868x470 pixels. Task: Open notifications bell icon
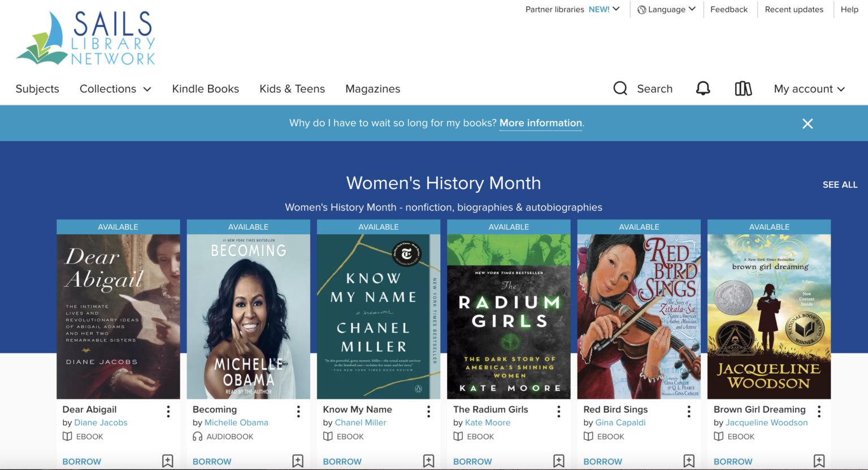click(703, 88)
